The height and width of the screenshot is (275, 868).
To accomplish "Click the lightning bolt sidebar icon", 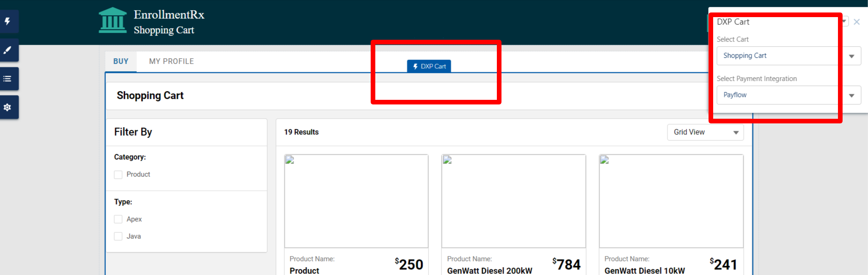I will pyautogui.click(x=8, y=21).
